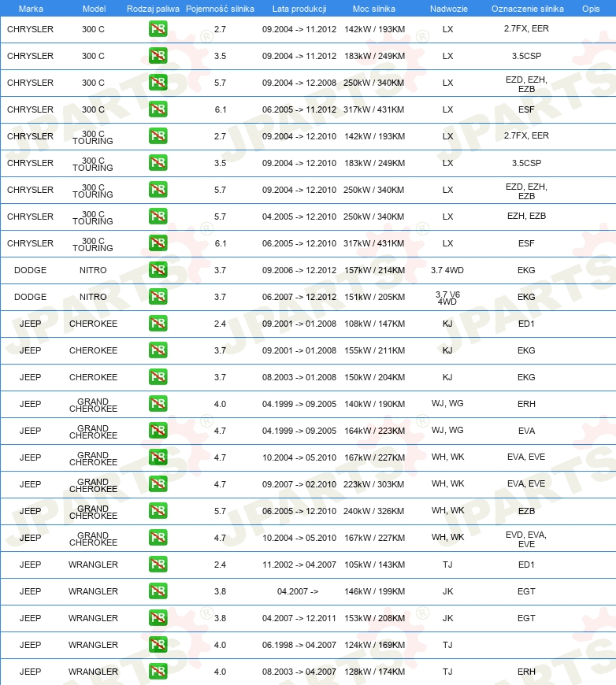Click fuel icon for Grand Cherokee EVD, EVA, EVE row

[158, 538]
